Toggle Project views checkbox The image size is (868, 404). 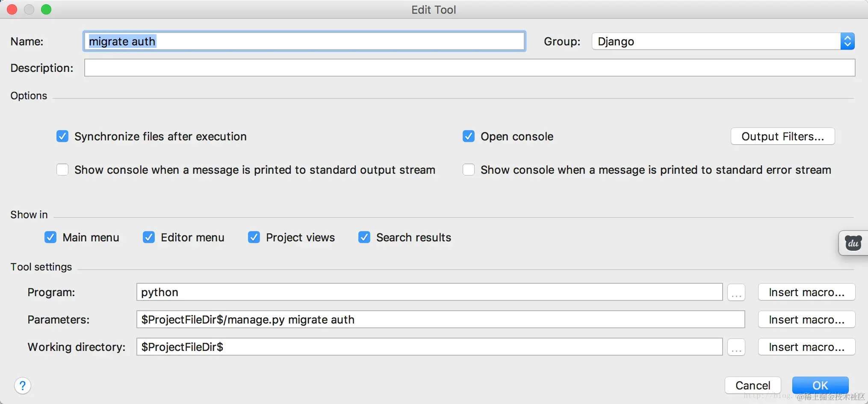tap(254, 238)
